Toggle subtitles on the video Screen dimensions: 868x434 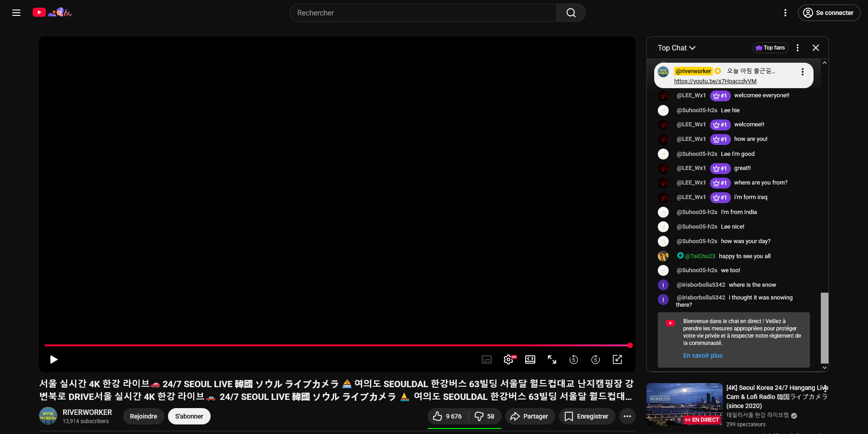point(487,359)
